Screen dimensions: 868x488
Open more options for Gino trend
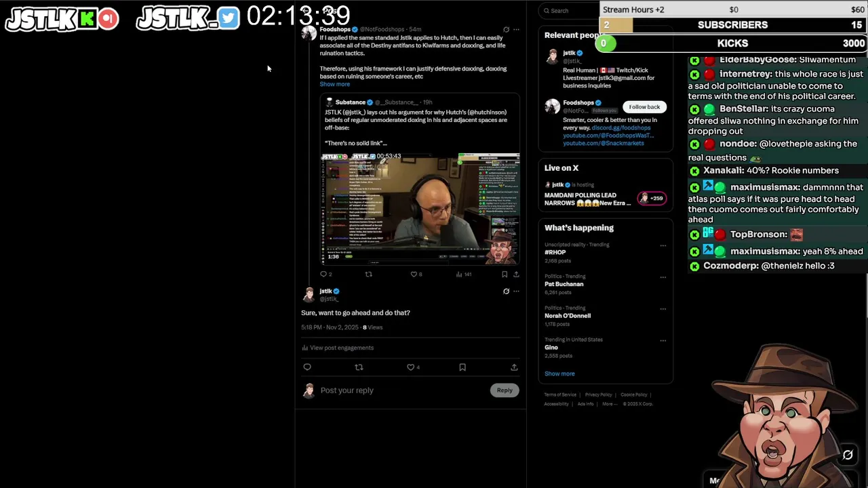[663, 340]
